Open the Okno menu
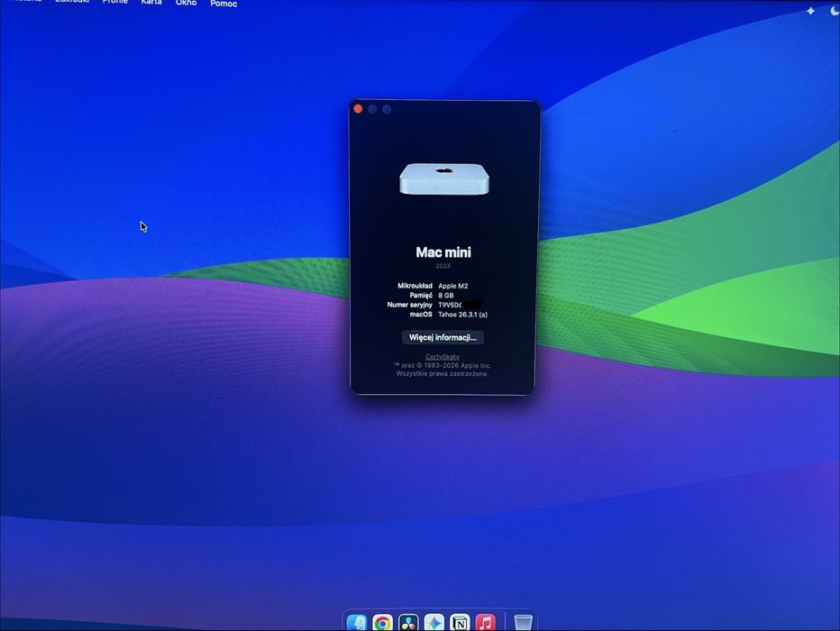The image size is (840, 631). (x=186, y=4)
